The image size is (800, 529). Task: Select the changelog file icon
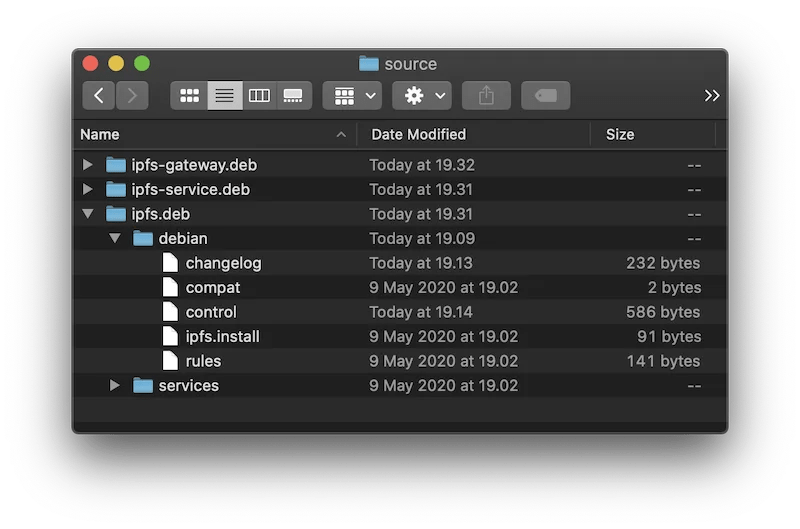click(x=170, y=263)
